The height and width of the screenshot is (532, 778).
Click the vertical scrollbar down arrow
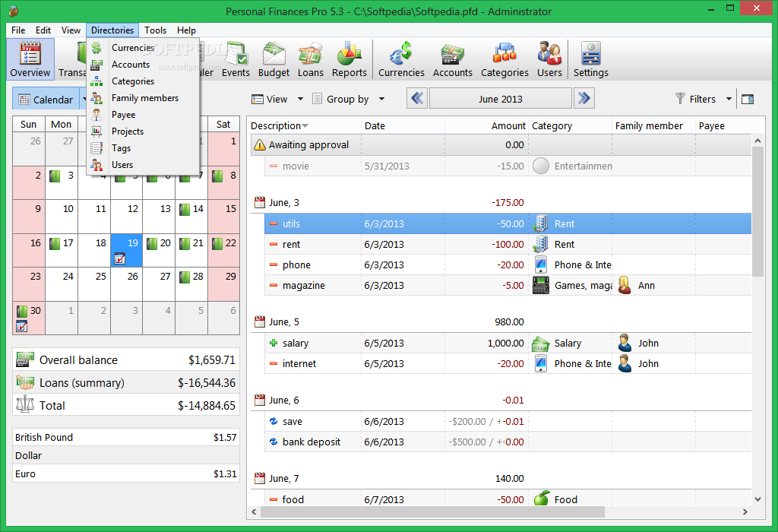coord(757,499)
